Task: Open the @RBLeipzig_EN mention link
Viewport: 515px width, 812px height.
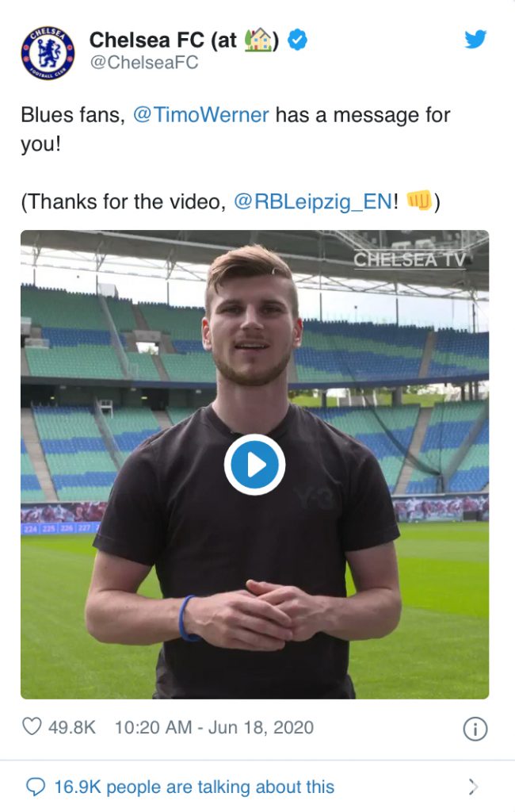Action: (313, 201)
